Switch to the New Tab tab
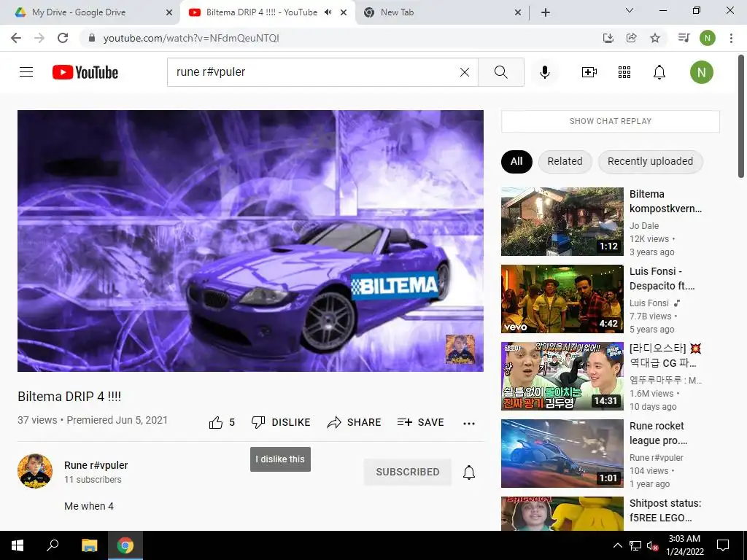This screenshot has height=560, width=747. [441, 12]
